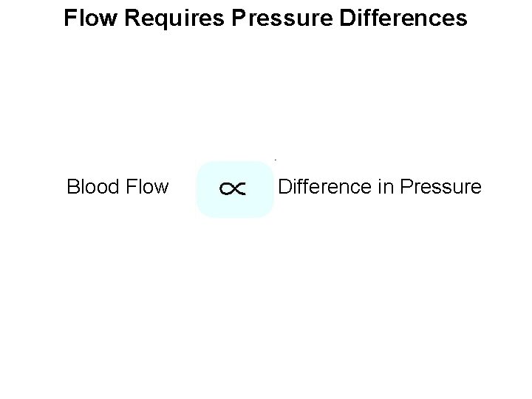Click the capital "D" of "Differences"
The height and width of the screenshot is (399, 532).
(347, 18)
